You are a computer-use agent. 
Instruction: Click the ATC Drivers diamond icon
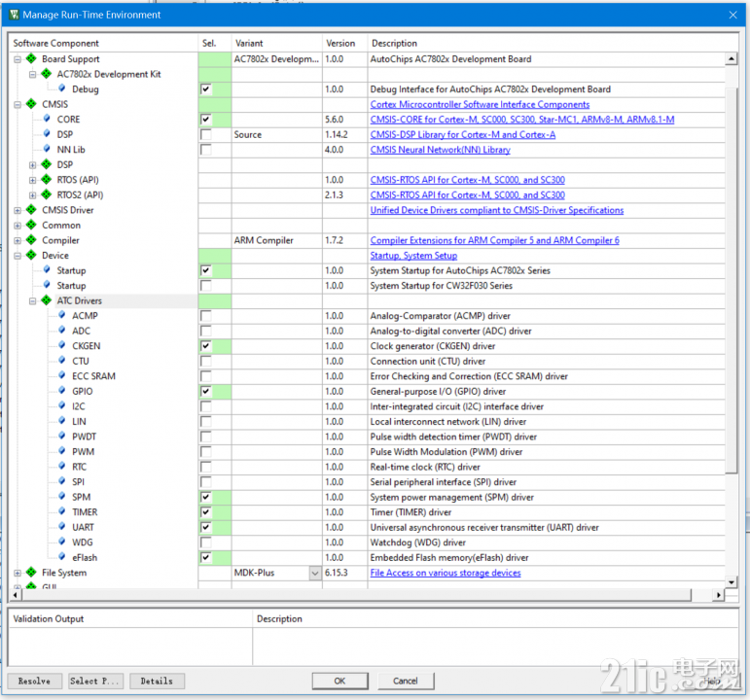47,300
